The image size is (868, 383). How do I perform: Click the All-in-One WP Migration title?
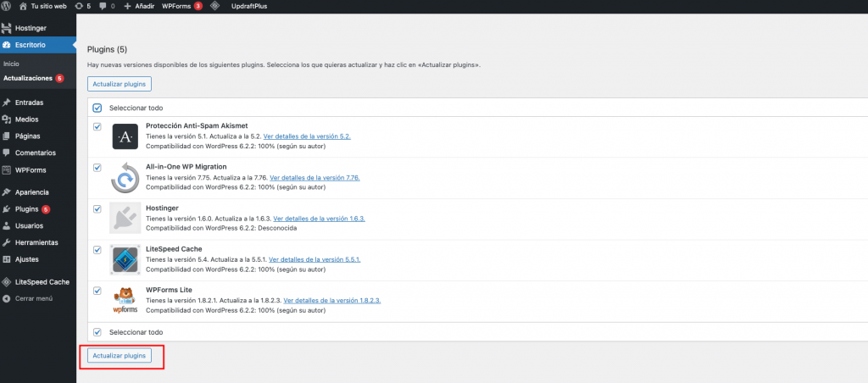point(186,167)
